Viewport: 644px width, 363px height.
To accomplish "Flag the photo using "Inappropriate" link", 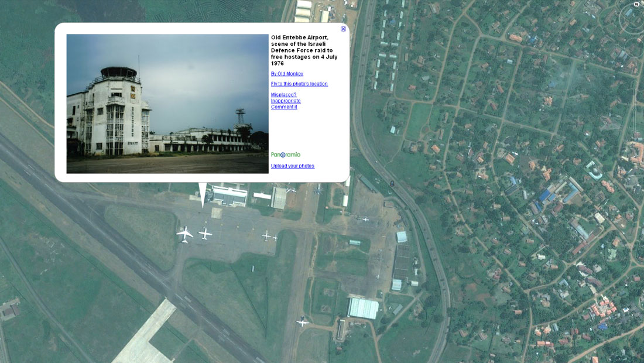I will (x=286, y=101).
